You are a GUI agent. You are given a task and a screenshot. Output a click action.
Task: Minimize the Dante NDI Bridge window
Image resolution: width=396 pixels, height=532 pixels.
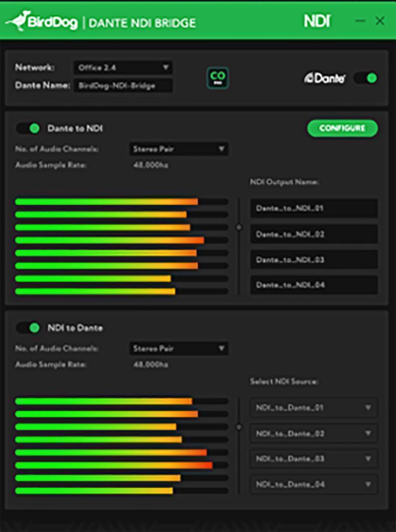[360, 21]
